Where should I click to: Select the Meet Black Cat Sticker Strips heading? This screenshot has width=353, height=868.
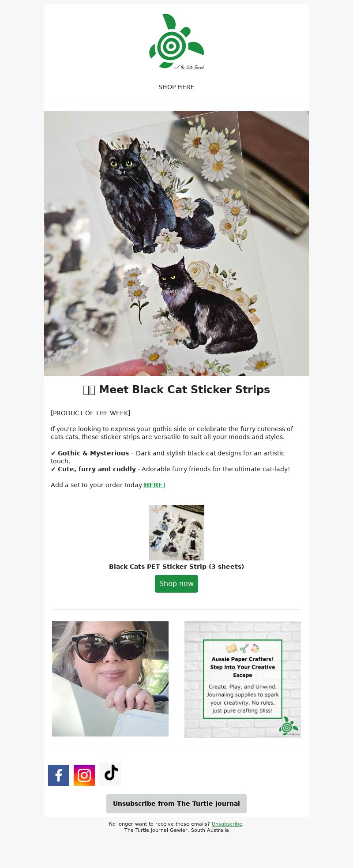(x=176, y=390)
